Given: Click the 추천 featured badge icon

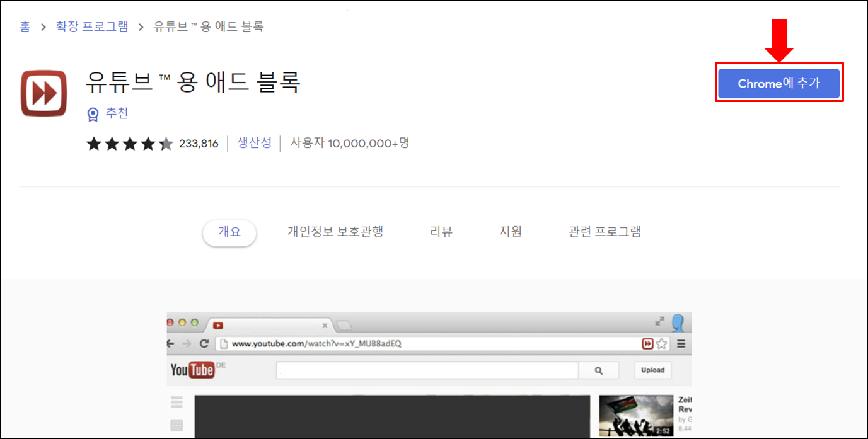Looking at the screenshot, I should click(92, 113).
